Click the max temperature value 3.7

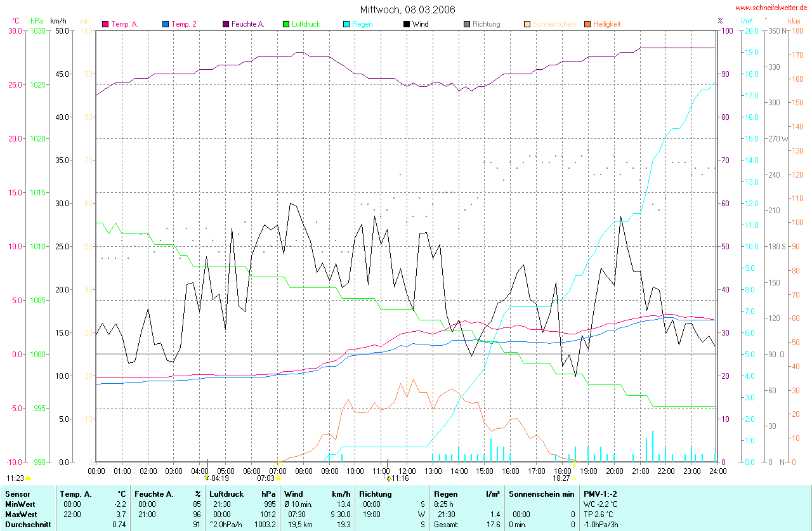(x=122, y=515)
